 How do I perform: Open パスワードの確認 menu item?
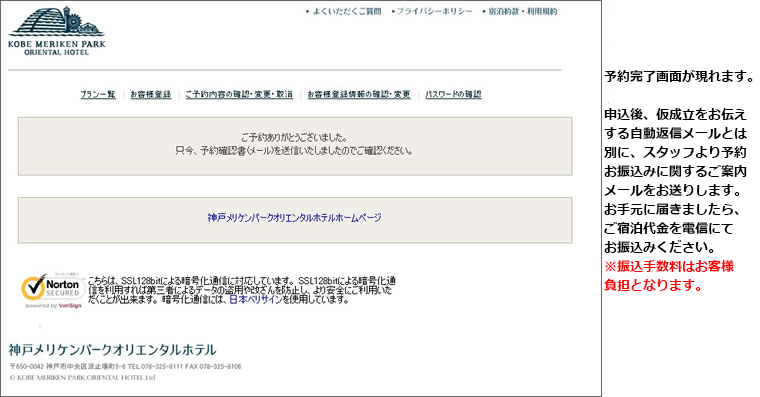(x=453, y=95)
